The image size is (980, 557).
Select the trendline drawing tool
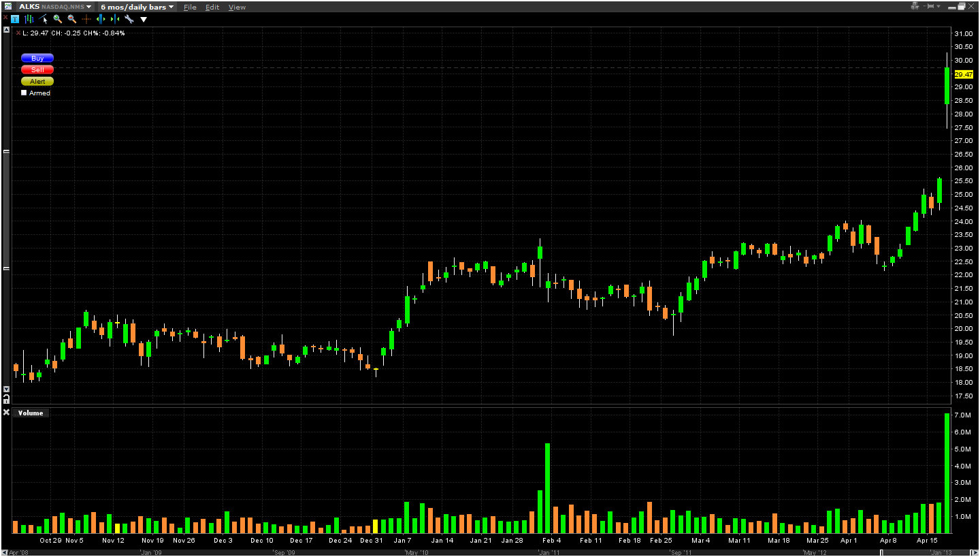tap(44, 19)
